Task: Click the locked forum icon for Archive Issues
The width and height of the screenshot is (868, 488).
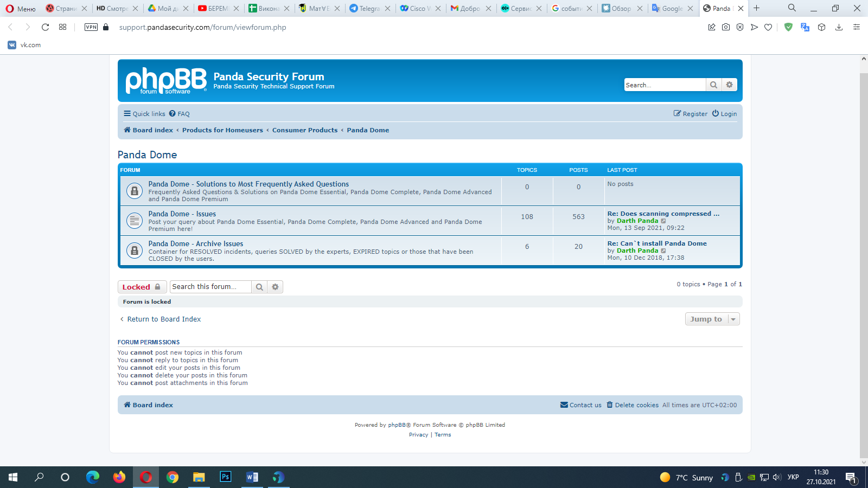Action: (134, 251)
